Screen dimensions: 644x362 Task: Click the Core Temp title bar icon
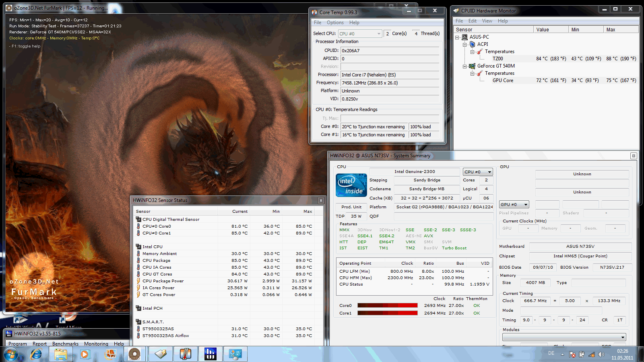point(315,12)
